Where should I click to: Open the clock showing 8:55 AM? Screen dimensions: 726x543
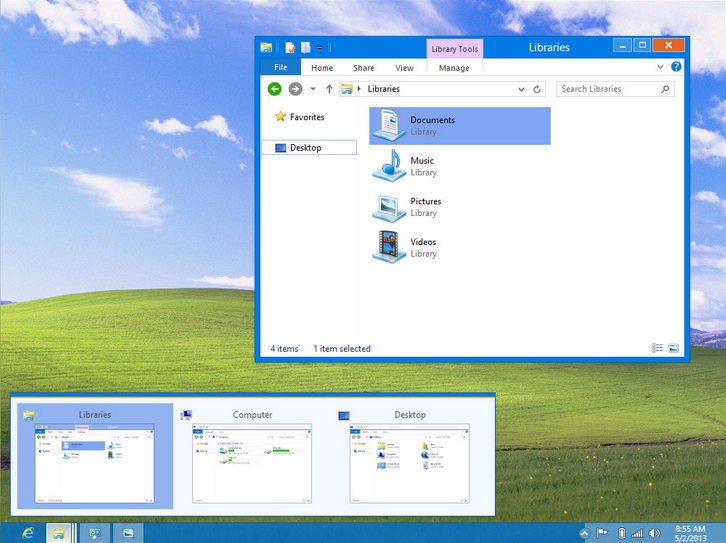click(x=690, y=533)
